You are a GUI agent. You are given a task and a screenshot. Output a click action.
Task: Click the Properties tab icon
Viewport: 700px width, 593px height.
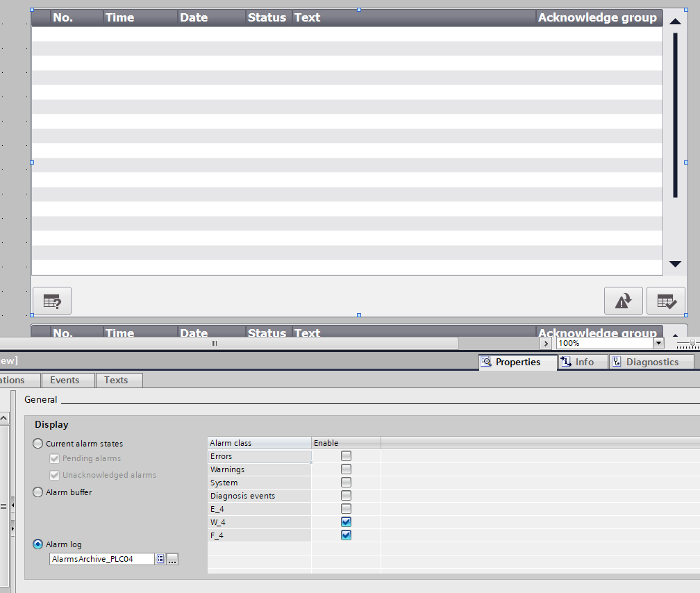pyautogui.click(x=486, y=362)
